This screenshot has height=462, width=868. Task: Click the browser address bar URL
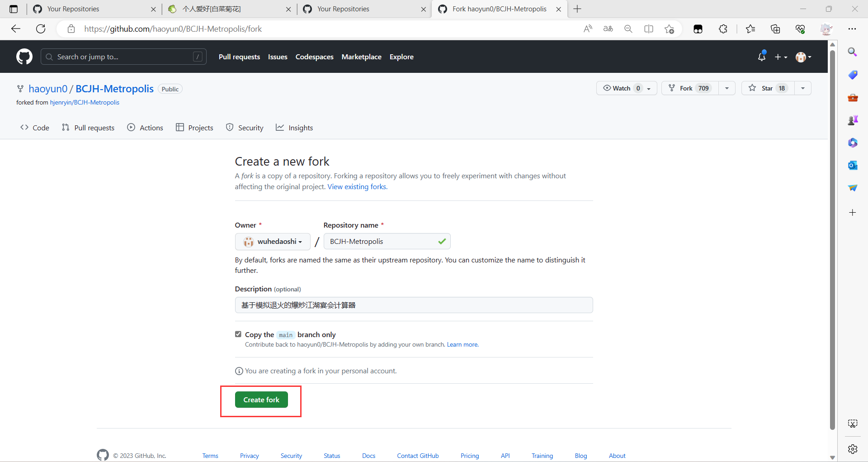[173, 29]
